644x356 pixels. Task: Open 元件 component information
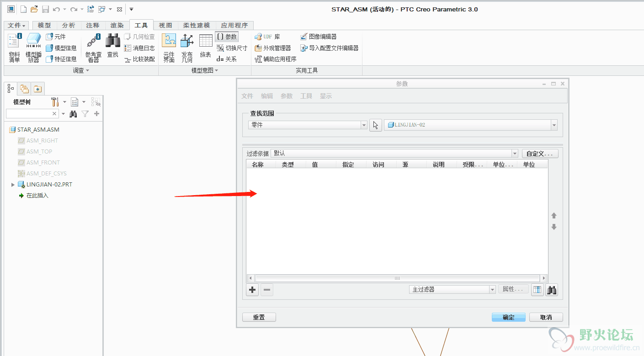(x=56, y=37)
